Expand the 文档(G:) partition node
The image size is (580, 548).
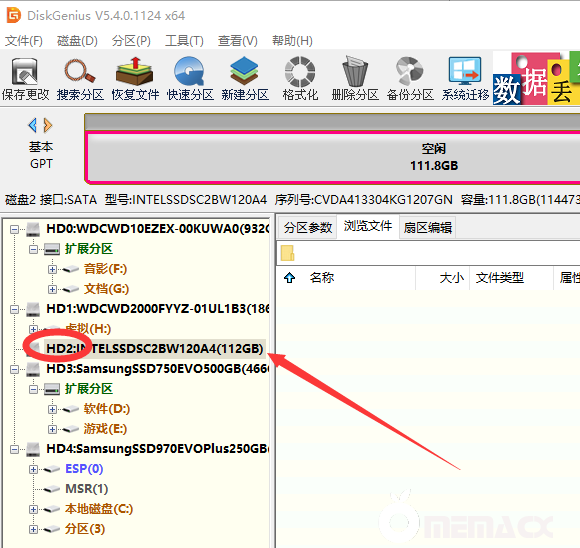pos(52,289)
